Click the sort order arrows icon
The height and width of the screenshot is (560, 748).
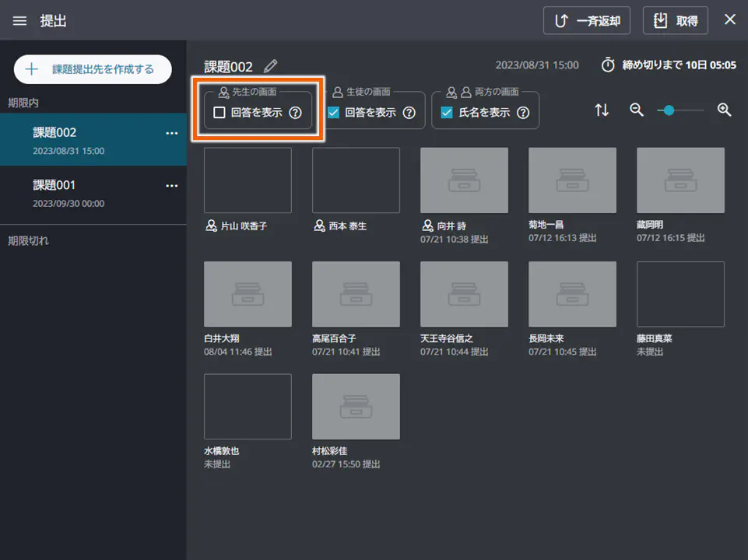click(602, 110)
